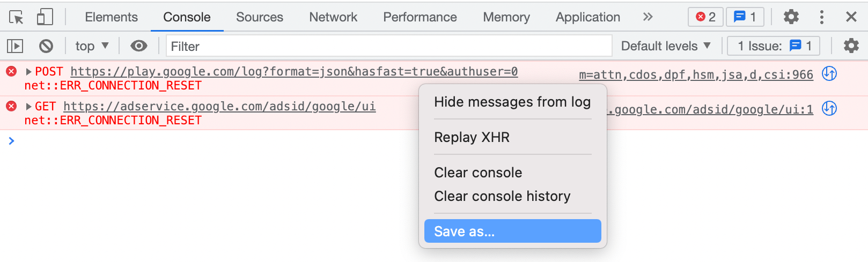Toggle the device toolbar icon

(x=45, y=17)
